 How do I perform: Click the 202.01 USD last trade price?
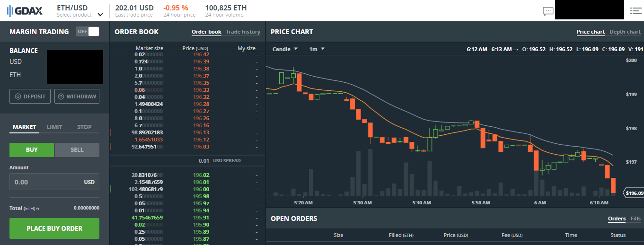coord(134,8)
